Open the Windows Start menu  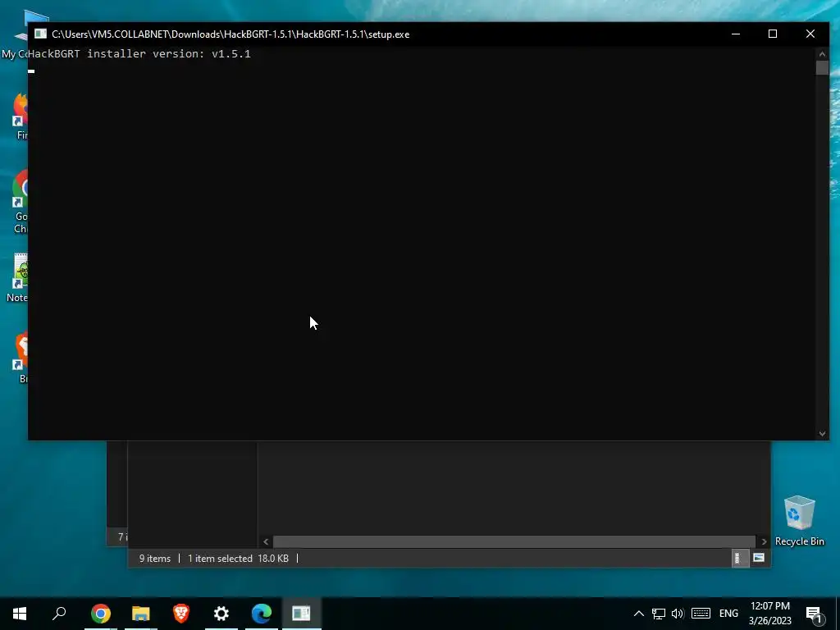20,614
